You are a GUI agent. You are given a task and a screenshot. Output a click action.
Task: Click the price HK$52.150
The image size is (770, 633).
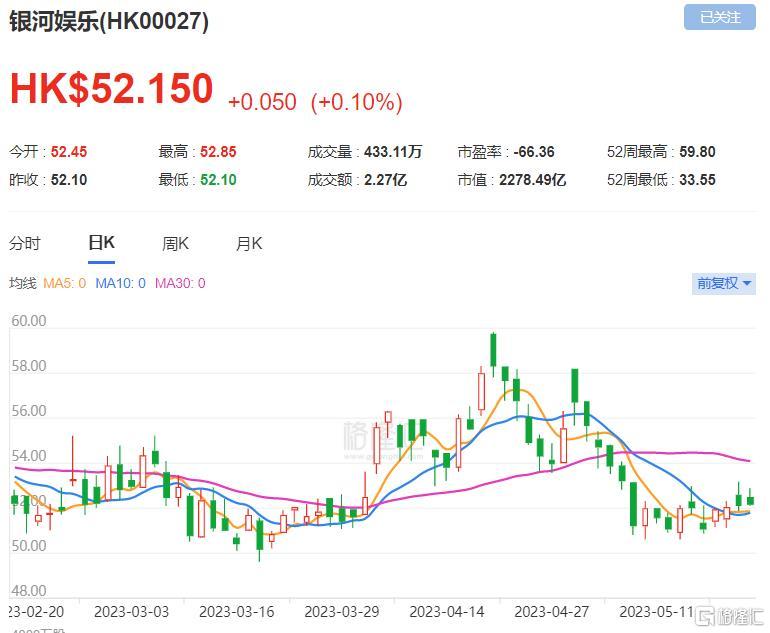tap(111, 89)
